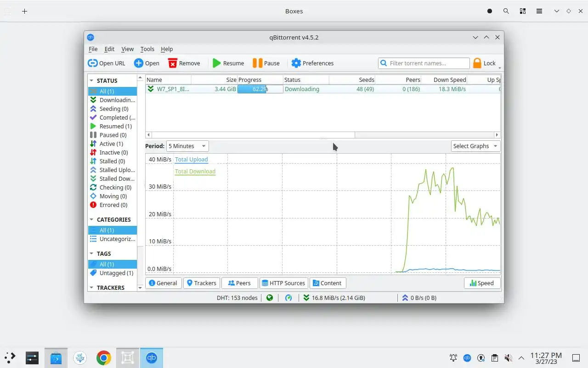
Task: Switch to the Content tab
Action: coord(328,283)
